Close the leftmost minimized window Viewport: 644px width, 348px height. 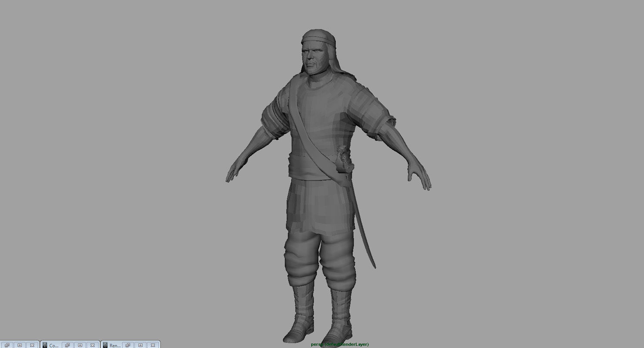[32, 345]
